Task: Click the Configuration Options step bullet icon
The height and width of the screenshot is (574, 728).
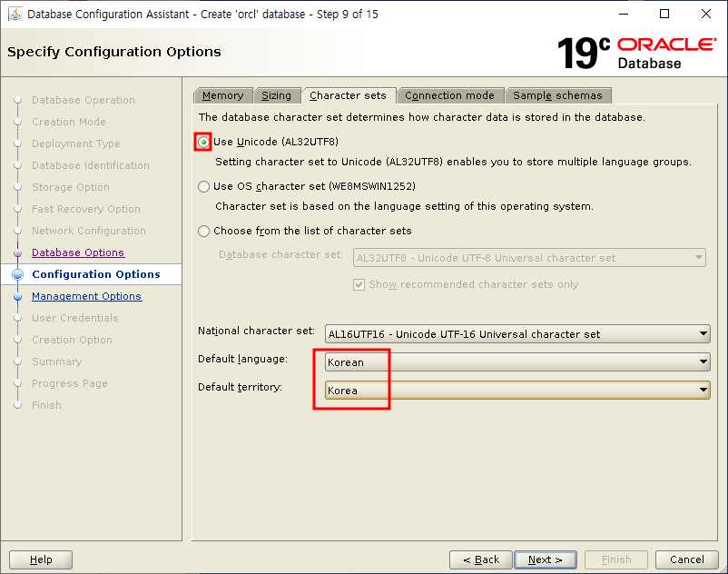Action: 17,274
